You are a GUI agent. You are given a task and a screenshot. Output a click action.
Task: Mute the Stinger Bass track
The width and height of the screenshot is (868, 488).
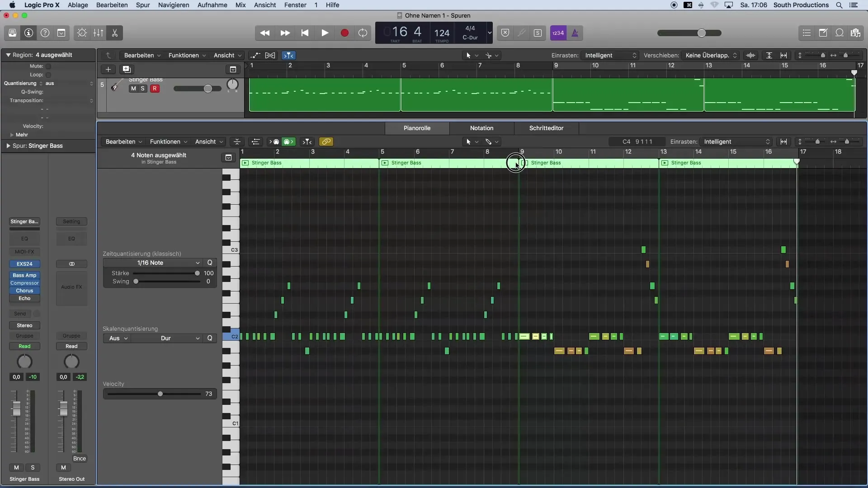[x=133, y=89]
